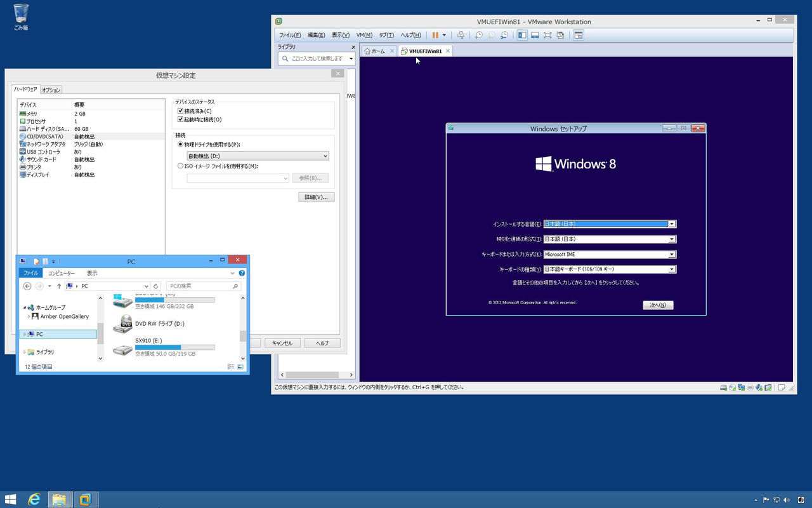Screen dimensions: 812x508
Task: Toggle the library sidebar view icon
Action: 522,35
